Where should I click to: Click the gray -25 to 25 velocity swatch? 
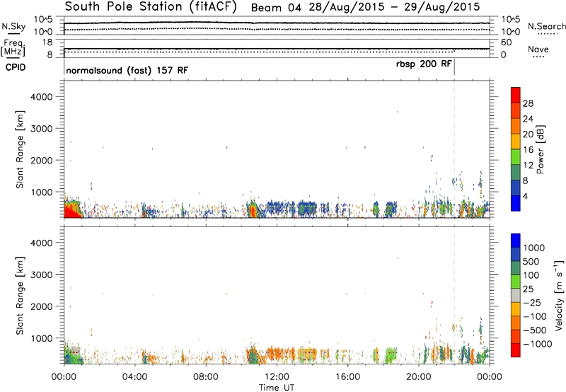[516, 295]
